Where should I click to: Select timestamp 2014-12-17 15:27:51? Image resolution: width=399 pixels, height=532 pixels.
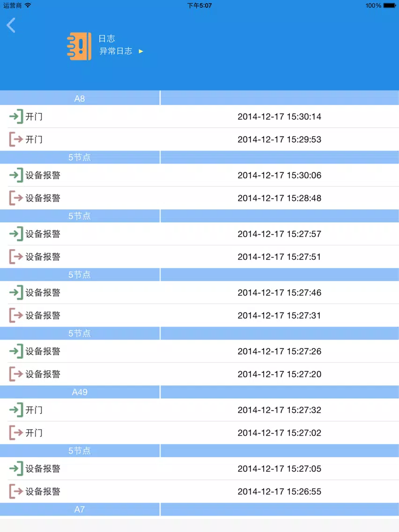279,257
